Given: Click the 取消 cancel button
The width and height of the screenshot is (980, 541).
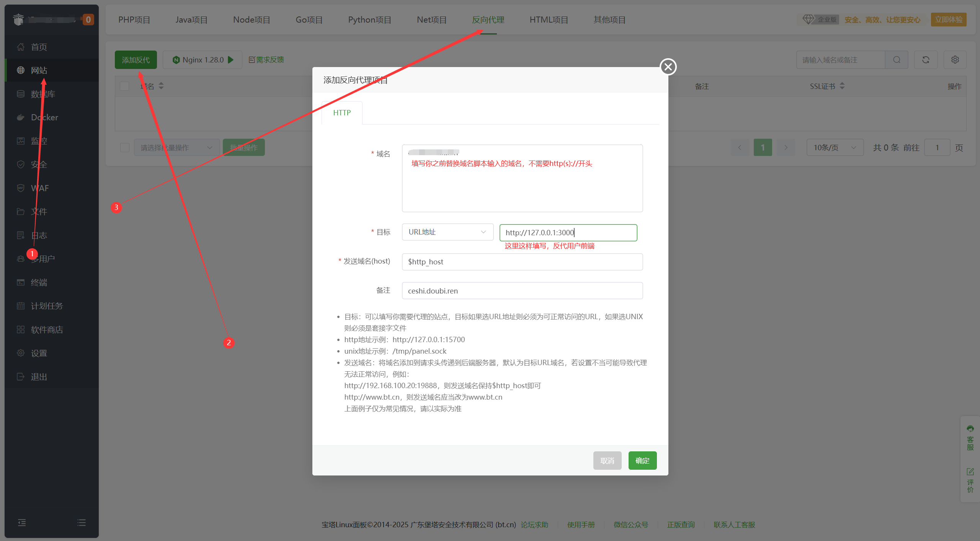Looking at the screenshot, I should pos(607,461).
